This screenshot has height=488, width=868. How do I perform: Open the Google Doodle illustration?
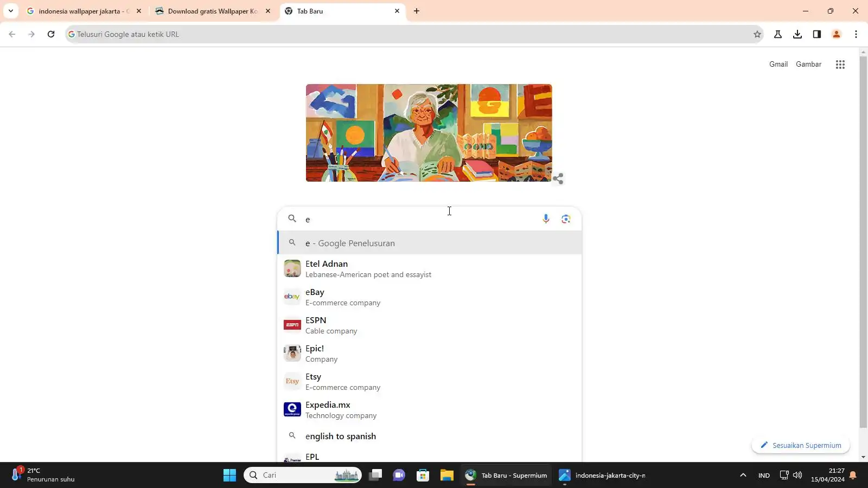point(429,133)
